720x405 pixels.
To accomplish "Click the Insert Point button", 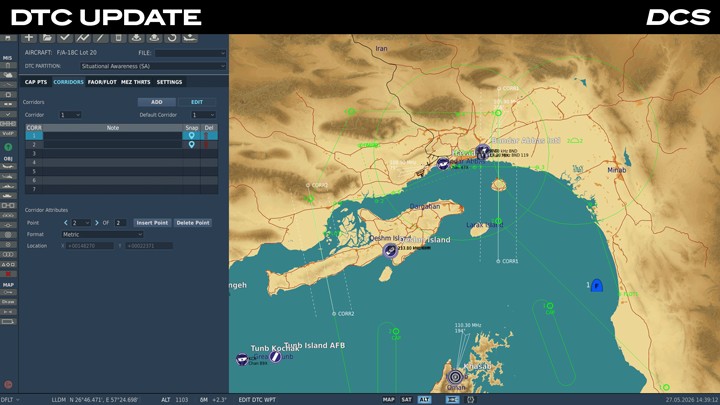I will (x=152, y=223).
